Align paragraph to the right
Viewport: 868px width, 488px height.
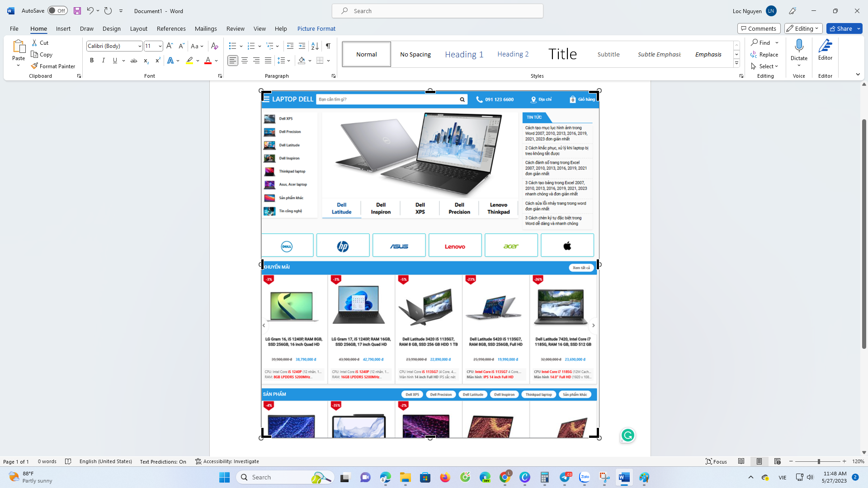256,61
